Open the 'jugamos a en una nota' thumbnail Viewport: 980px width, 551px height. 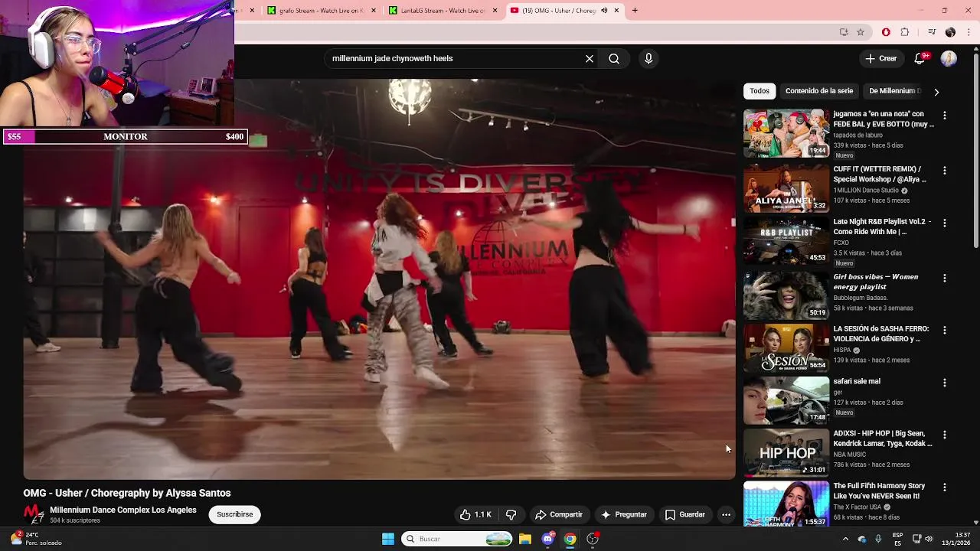pyautogui.click(x=786, y=133)
